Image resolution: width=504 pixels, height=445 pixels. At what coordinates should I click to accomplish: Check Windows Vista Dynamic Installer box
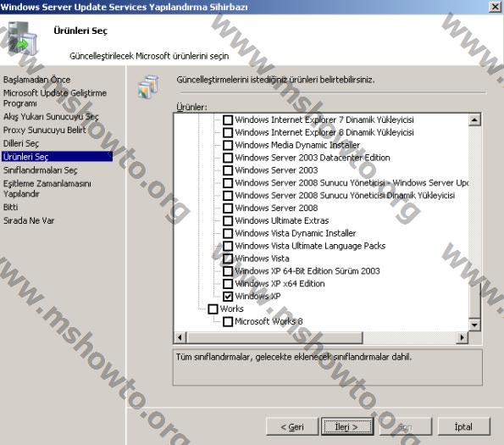(228, 233)
